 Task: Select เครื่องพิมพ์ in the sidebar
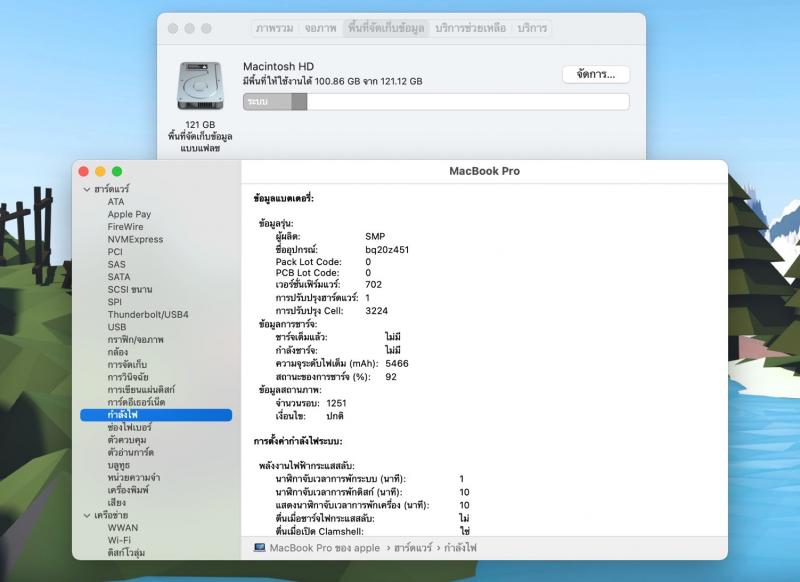point(128,490)
